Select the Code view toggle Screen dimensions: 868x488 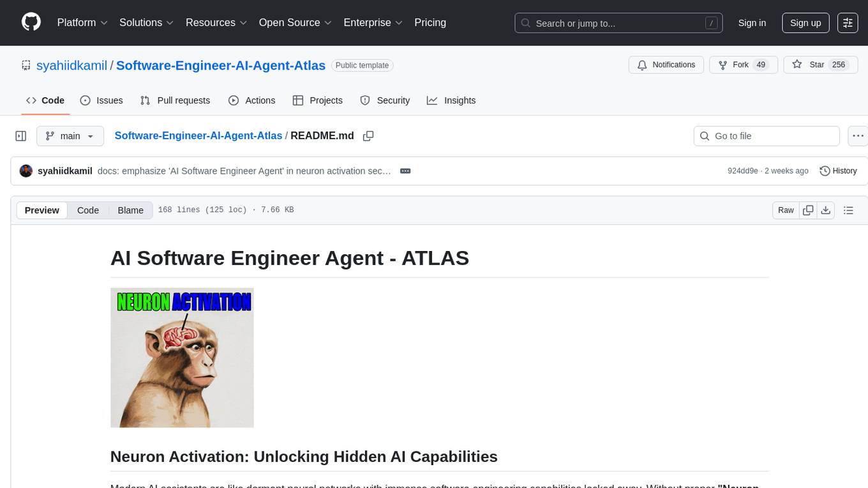pyautogui.click(x=88, y=210)
